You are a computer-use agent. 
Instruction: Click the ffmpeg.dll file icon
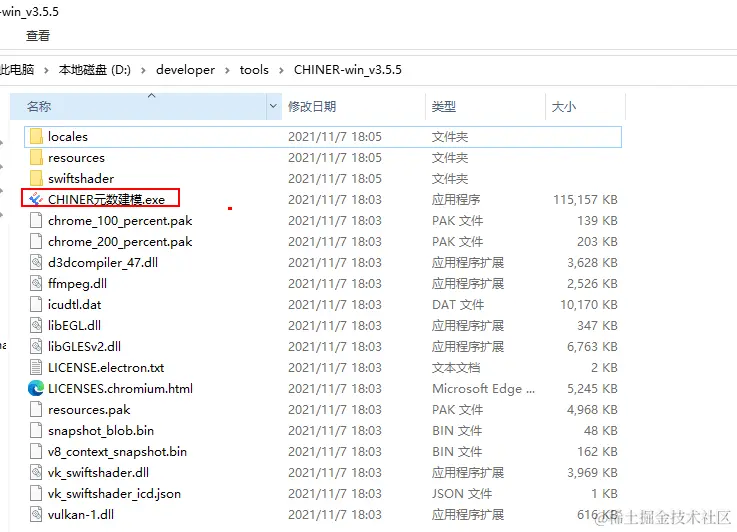(x=36, y=283)
